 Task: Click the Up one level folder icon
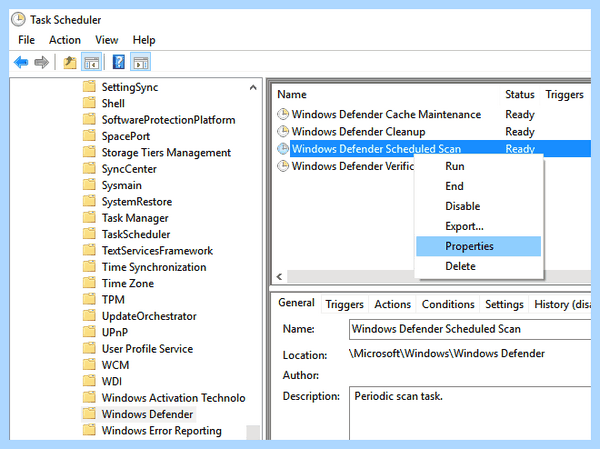click(x=70, y=62)
